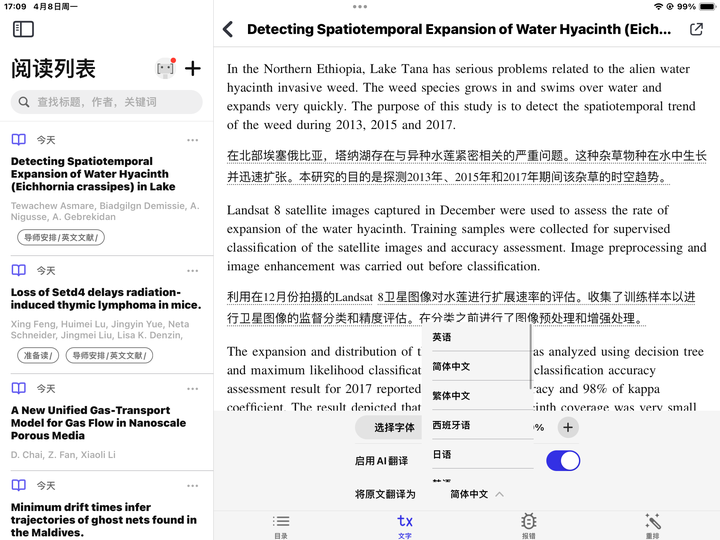Click the Chinese translation beginning 在北部埃塞俄比亚
Image resolution: width=720 pixels, height=540 pixels.
(x=467, y=166)
